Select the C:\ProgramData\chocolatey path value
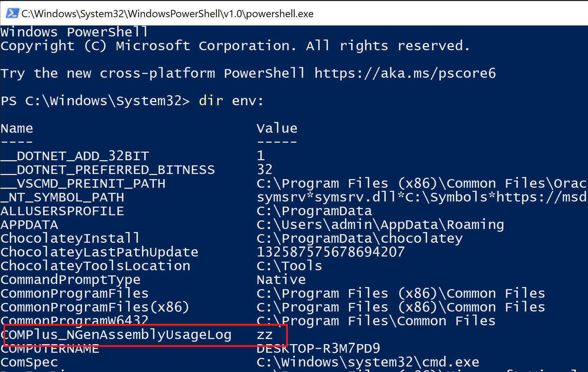Image resolution: width=588 pixels, height=372 pixels. pyautogui.click(x=359, y=238)
